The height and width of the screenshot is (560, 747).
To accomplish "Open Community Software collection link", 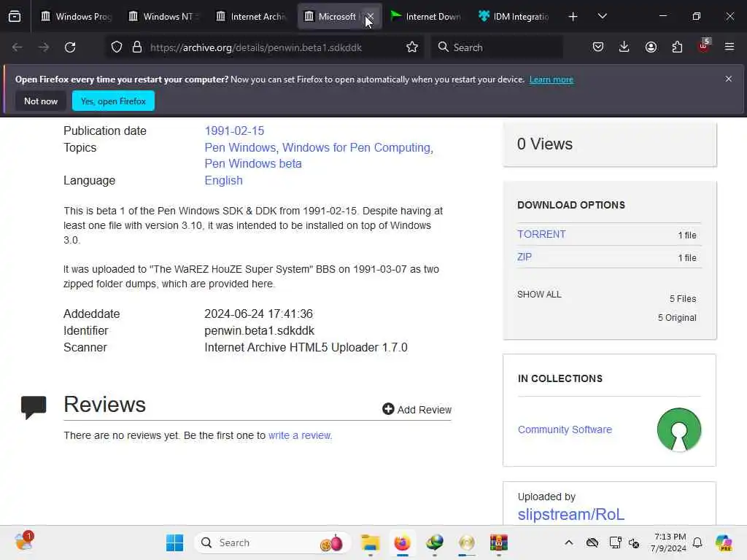I will coord(565,429).
